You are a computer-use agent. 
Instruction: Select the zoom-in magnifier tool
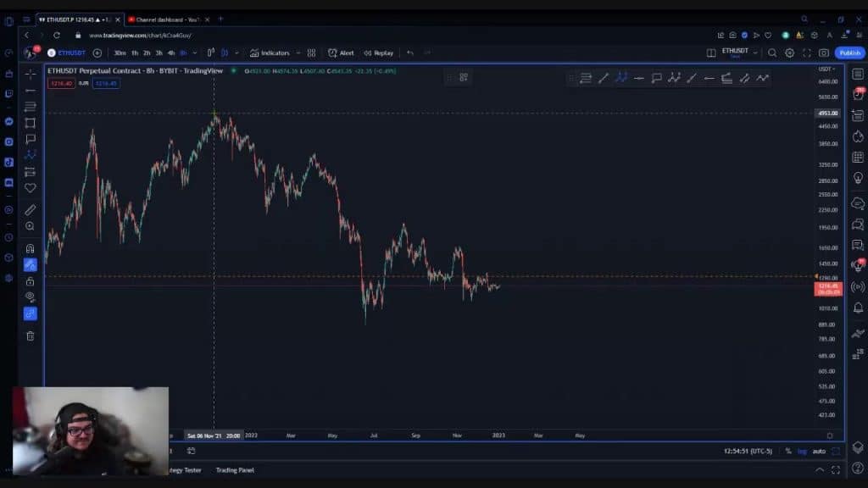click(x=31, y=226)
